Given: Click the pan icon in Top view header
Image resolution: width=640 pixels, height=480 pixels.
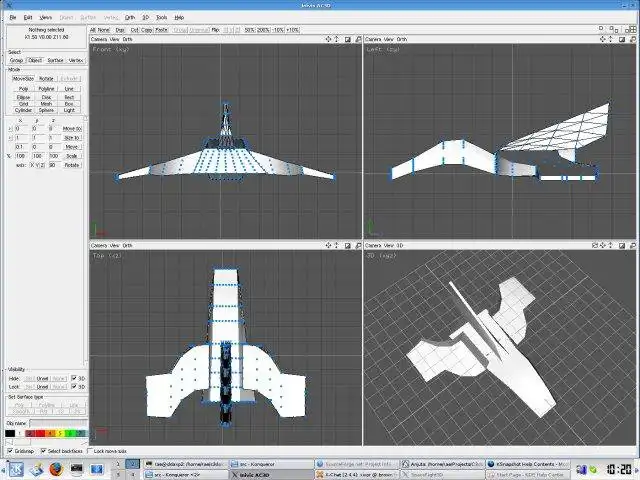Looking at the screenshot, I should pos(328,245).
